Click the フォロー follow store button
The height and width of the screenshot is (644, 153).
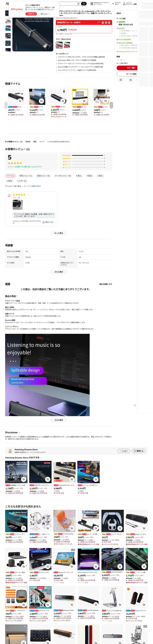point(124,451)
